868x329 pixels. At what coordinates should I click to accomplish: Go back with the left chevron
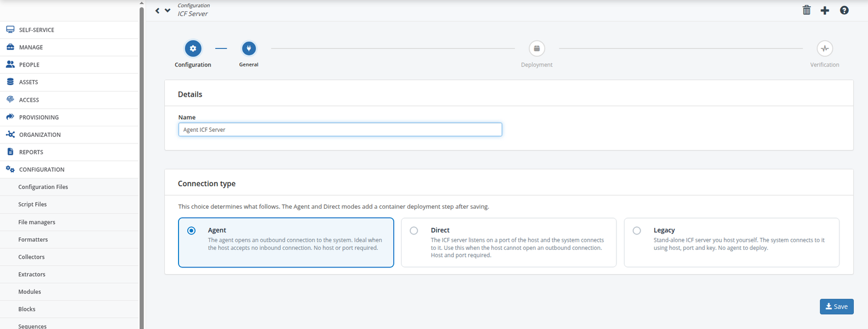(x=158, y=10)
